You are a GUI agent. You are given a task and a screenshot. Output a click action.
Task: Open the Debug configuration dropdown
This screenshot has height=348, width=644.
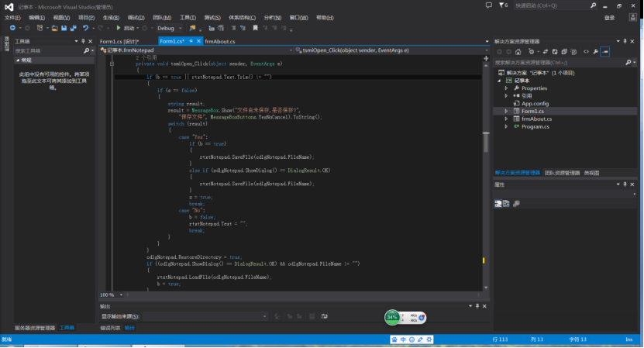181,28
